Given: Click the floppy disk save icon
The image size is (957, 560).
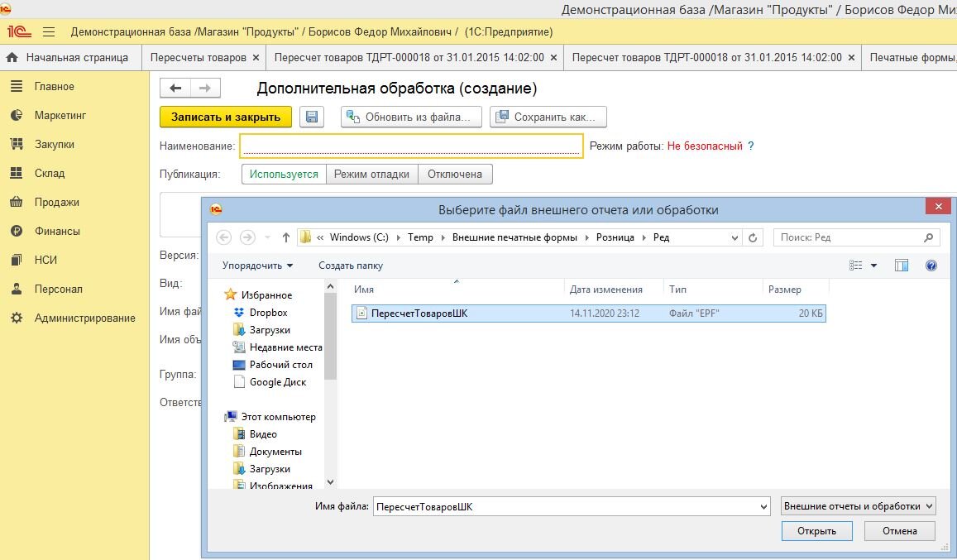Looking at the screenshot, I should click(311, 117).
